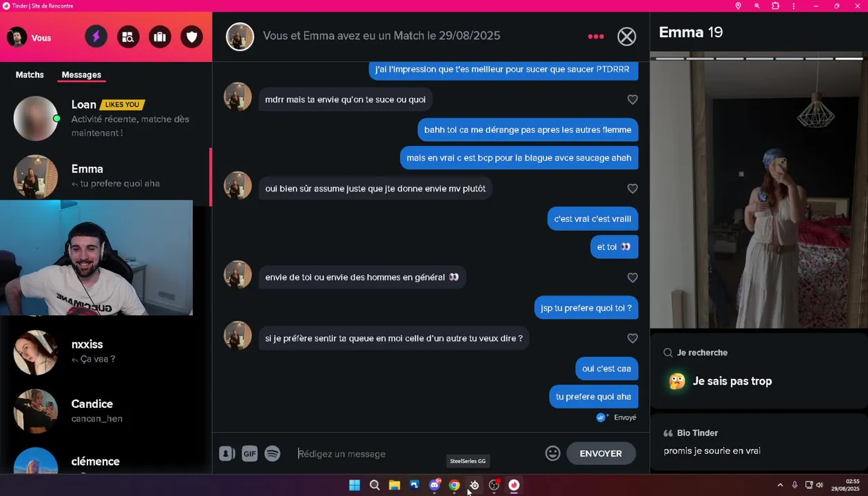Click the ENVOYER send button
This screenshot has height=496, width=868.
(601, 453)
